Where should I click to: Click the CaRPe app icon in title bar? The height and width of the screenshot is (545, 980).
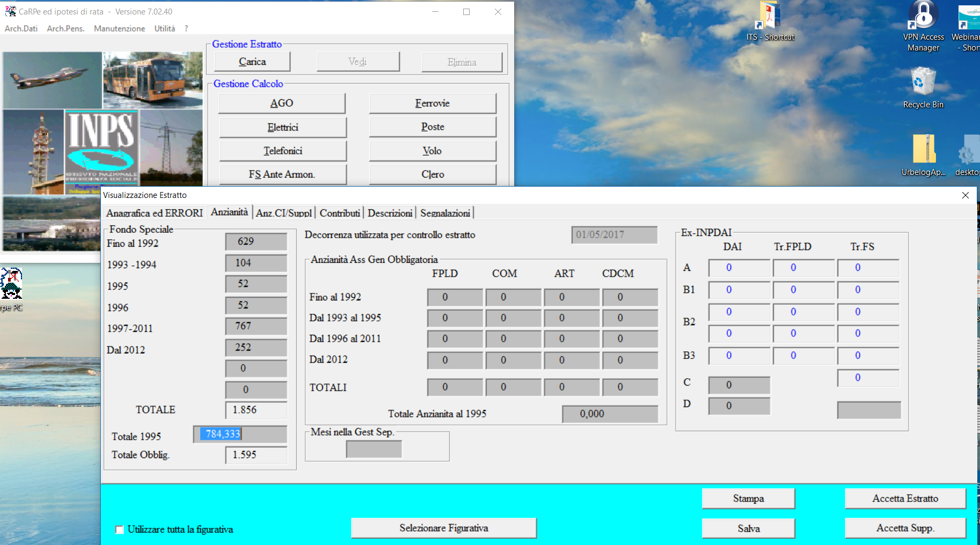point(10,11)
